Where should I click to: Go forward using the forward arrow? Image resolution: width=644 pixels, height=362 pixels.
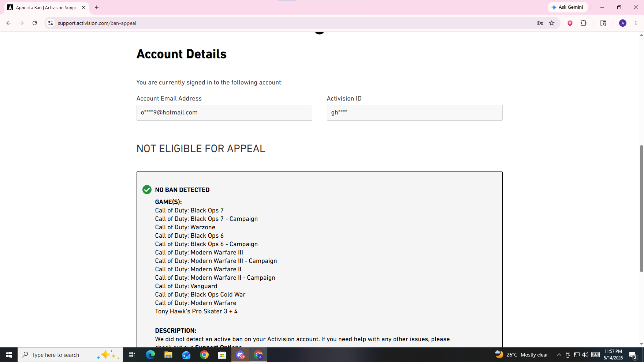(22, 23)
